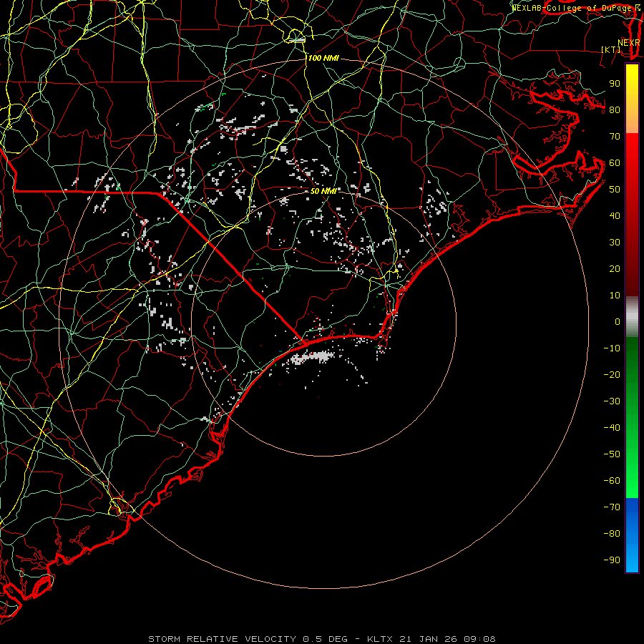
Task: Select the positive 60 scale value
Action: (615, 163)
